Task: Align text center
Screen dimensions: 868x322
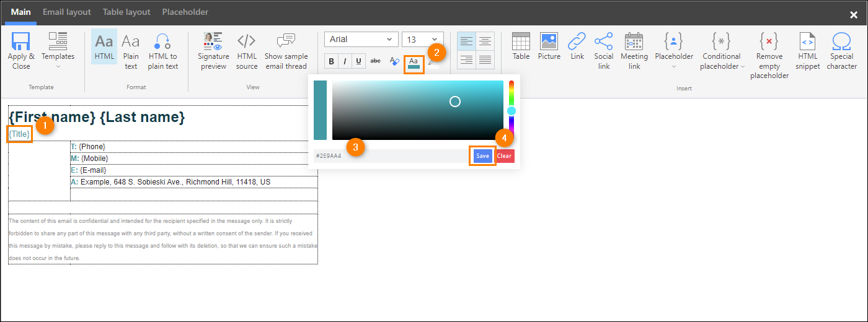Action: 485,41
